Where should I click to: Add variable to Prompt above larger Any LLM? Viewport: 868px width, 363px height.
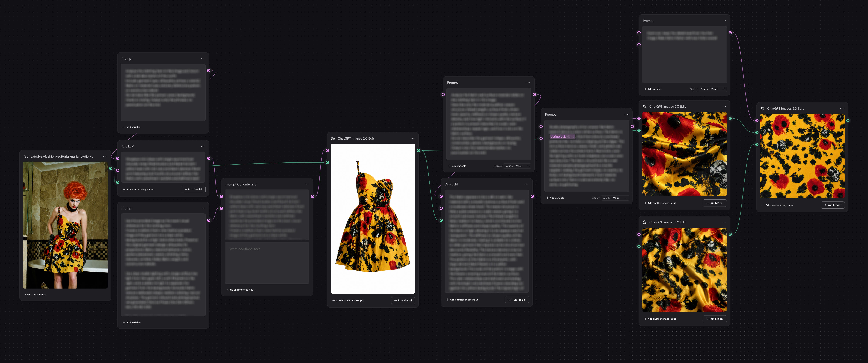click(457, 166)
